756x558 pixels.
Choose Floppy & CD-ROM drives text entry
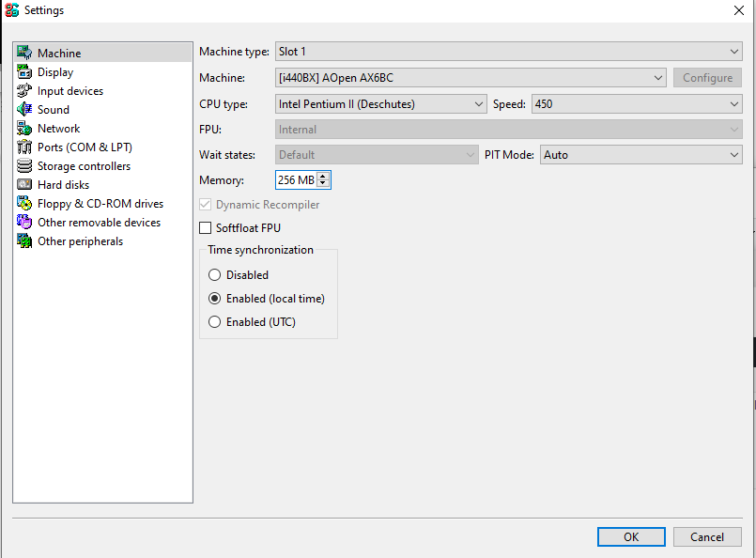[x=100, y=204]
